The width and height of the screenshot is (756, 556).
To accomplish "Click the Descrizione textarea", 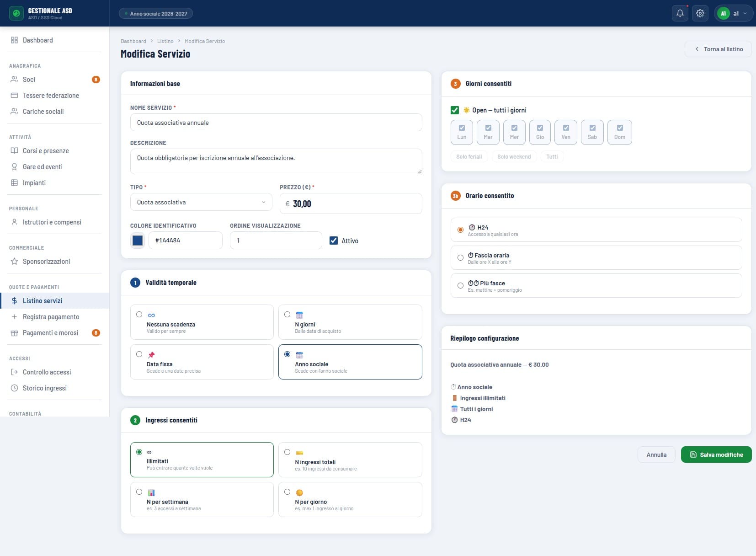I will tap(276, 161).
